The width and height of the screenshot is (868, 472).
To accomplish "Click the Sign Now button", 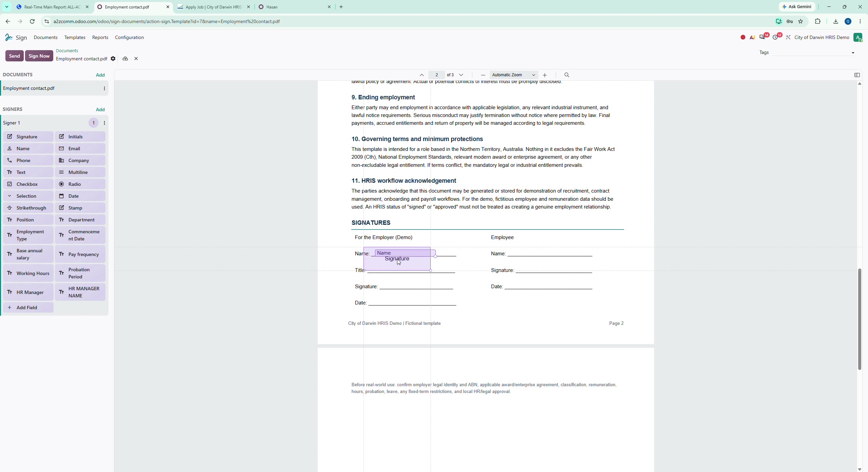I will click(x=39, y=56).
